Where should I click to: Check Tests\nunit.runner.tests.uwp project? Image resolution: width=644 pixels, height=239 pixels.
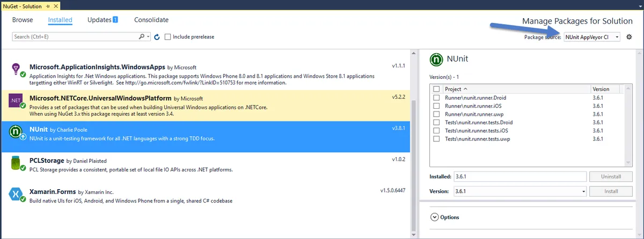point(436,139)
